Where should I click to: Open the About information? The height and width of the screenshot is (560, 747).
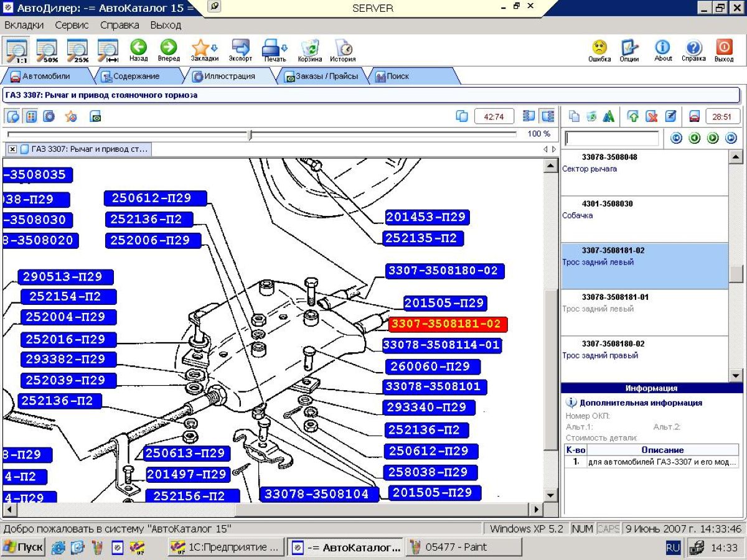click(x=663, y=50)
